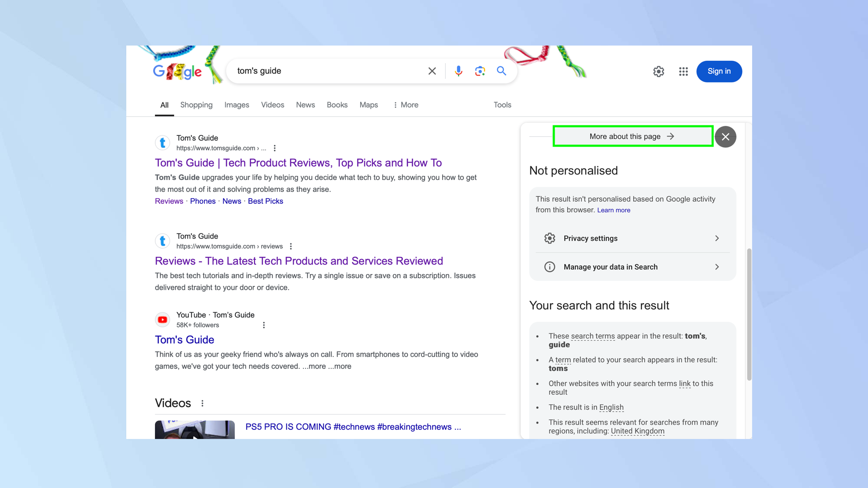The width and height of the screenshot is (868, 488).
Task: Close the About this result panel
Action: tap(725, 137)
